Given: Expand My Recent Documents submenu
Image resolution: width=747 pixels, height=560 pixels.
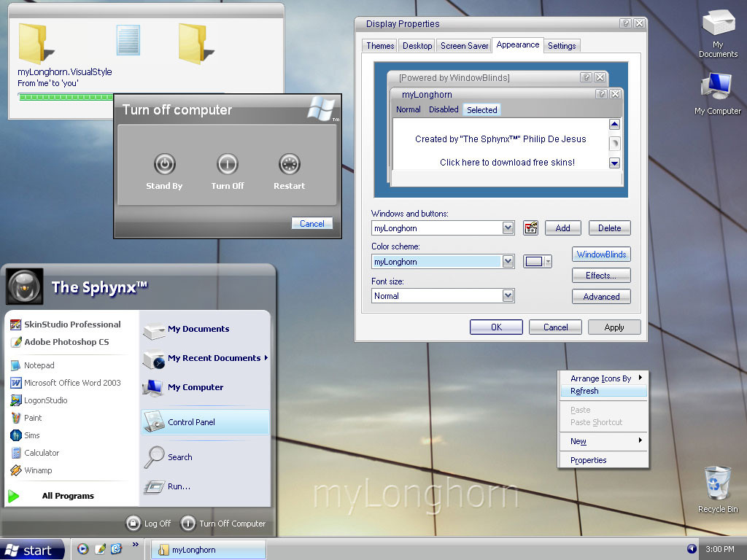Looking at the screenshot, I should (266, 357).
